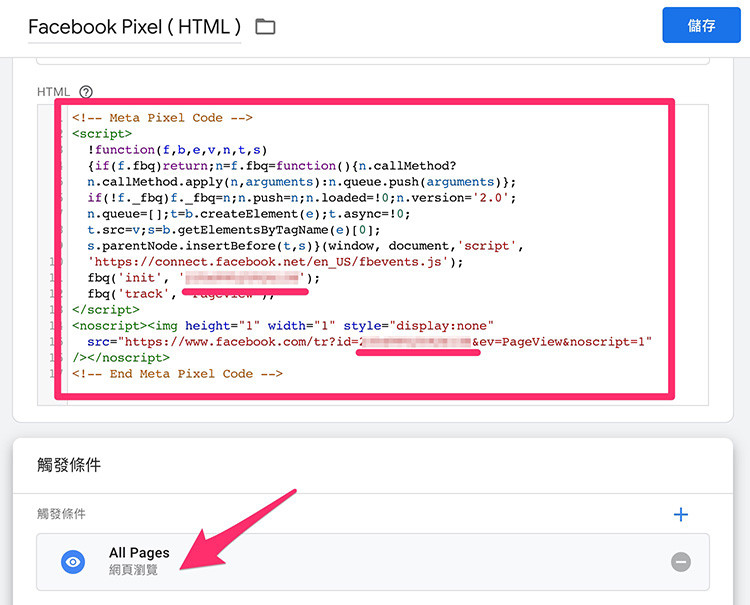Click the n.callMethod.apply arguments line
Screen dimensions: 750x605
click(x=301, y=182)
